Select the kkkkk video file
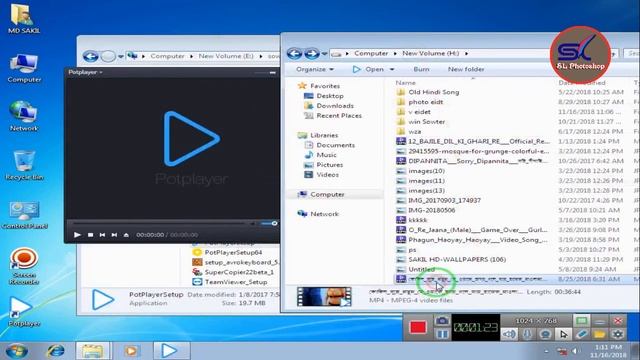The height and width of the screenshot is (360, 640). [x=418, y=220]
